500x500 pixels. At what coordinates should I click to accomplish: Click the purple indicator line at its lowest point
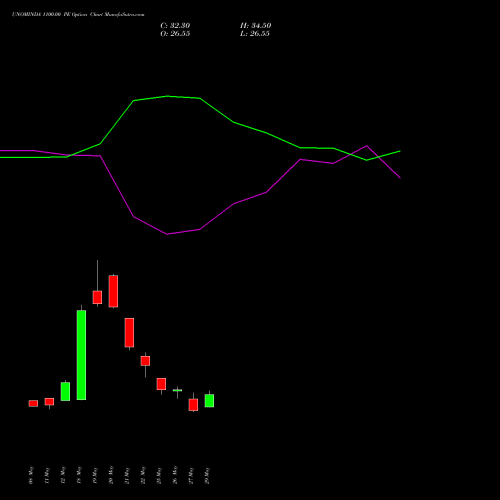click(x=167, y=234)
